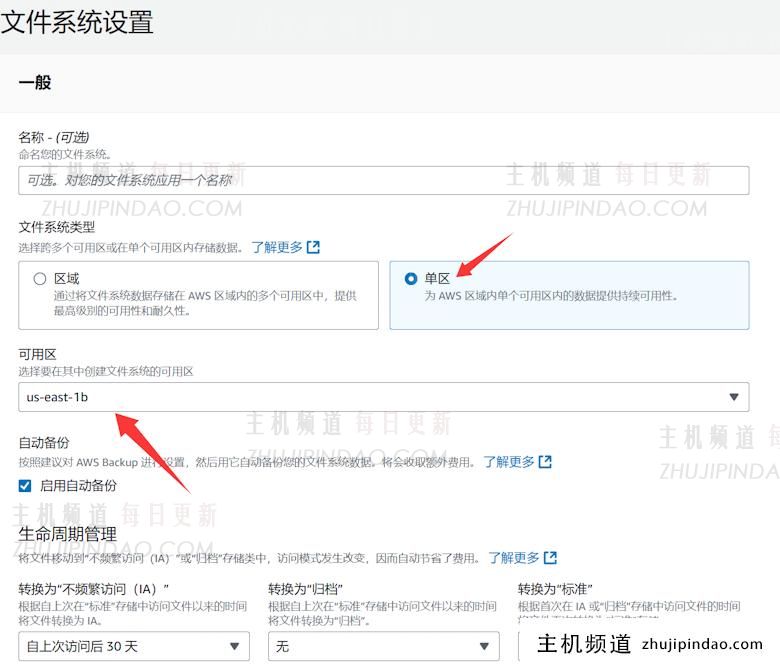Screen dimensions: 780x668
Task: Click external-link icon after 自动备份 了解更多
Action: (x=545, y=462)
